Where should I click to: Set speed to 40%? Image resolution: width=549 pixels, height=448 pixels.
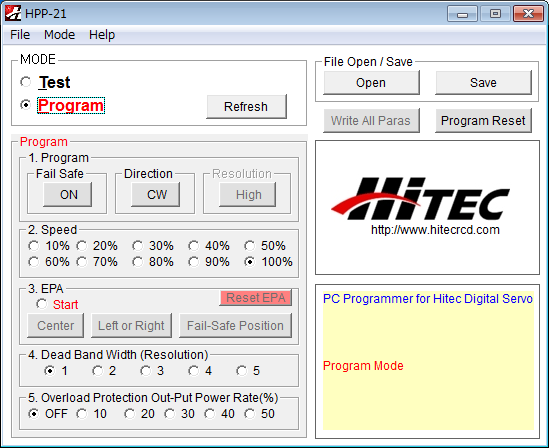[194, 246]
